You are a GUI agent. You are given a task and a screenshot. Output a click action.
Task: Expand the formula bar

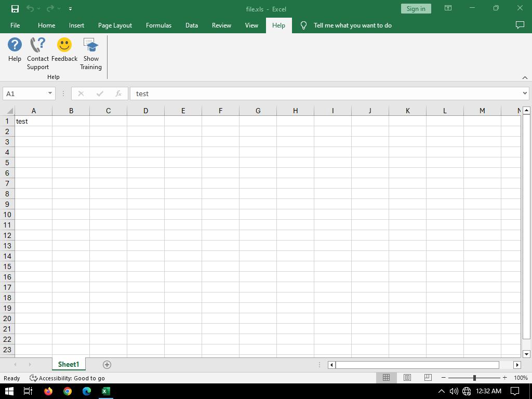524,94
